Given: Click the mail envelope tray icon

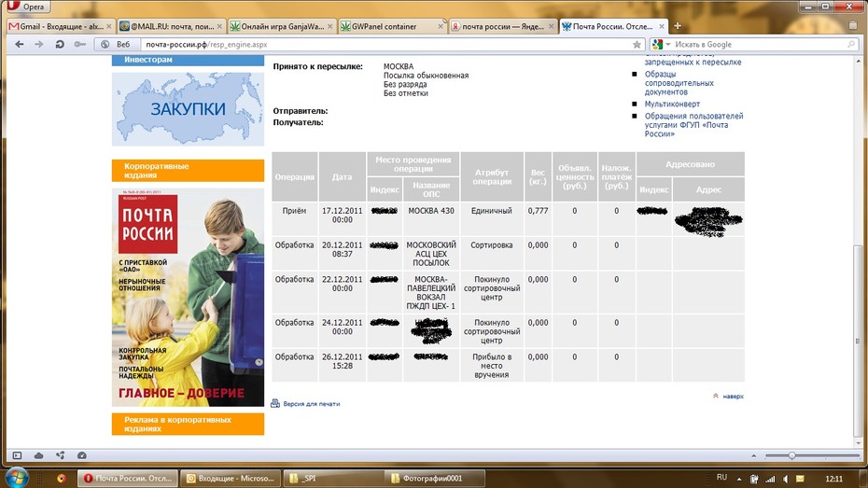Looking at the screenshot, I should tap(801, 479).
